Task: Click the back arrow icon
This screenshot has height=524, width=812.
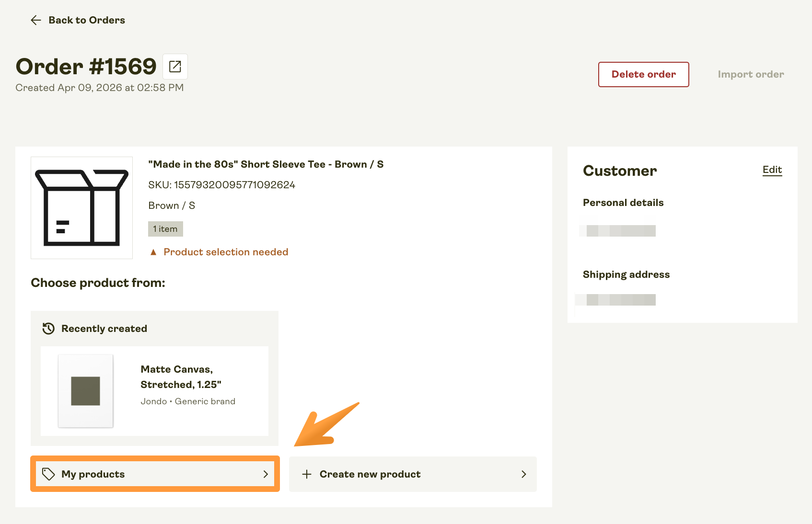Action: click(x=36, y=20)
